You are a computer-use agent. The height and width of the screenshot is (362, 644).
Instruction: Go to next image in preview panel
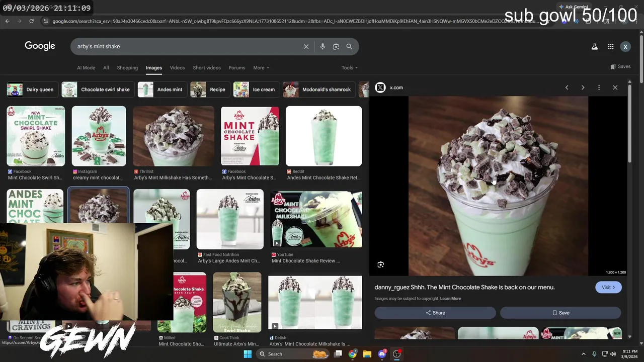click(x=583, y=87)
